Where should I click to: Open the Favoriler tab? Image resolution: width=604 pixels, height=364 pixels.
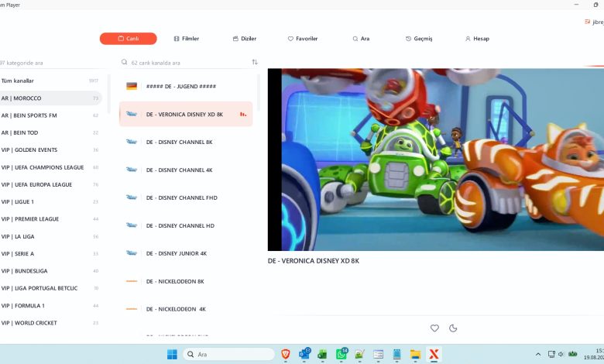[x=303, y=39]
